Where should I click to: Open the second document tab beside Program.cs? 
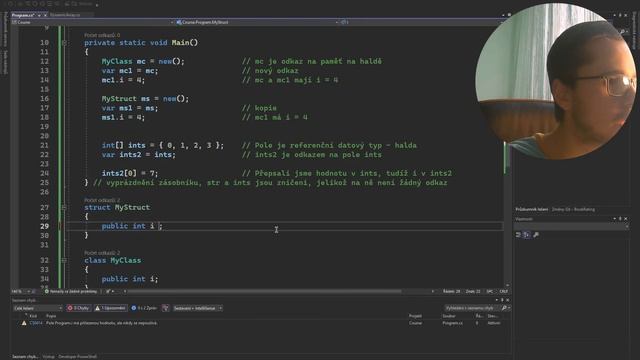pos(65,15)
